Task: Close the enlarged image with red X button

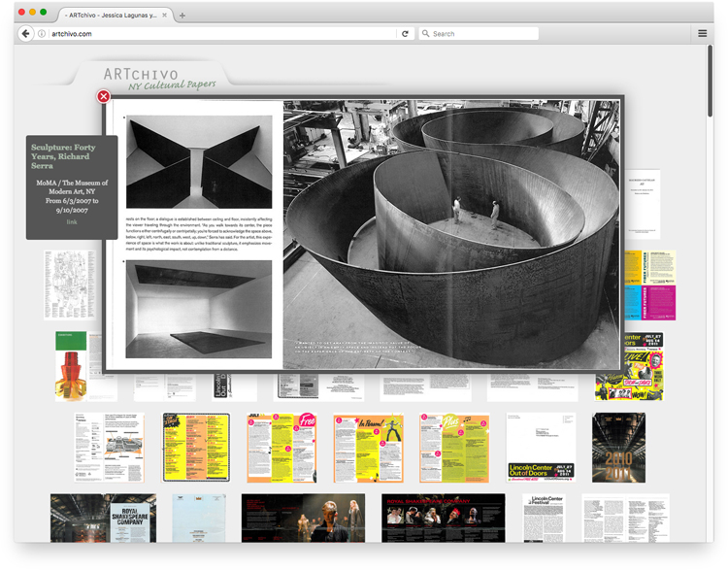Action: tap(104, 96)
